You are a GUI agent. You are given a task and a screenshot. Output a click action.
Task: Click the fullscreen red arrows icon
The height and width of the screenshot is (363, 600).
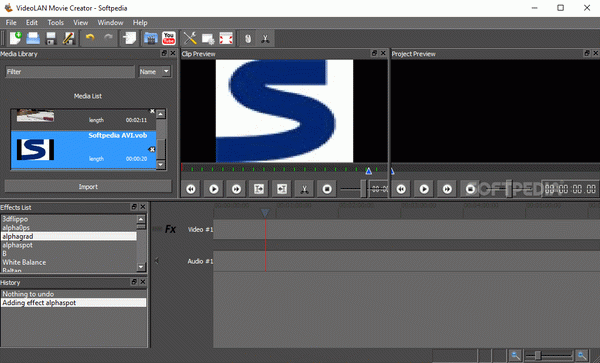[226, 38]
